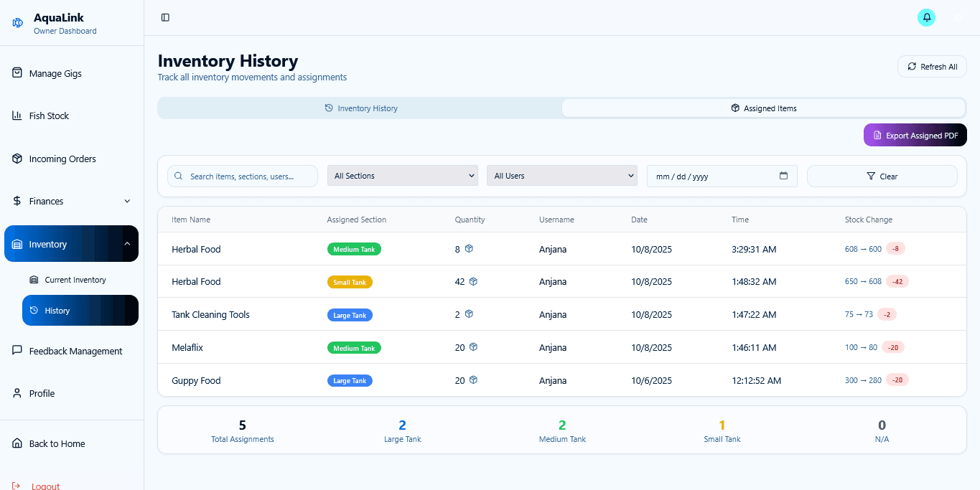Viewport: 980px width, 490px height.
Task: Clear all active filters
Action: click(x=882, y=176)
